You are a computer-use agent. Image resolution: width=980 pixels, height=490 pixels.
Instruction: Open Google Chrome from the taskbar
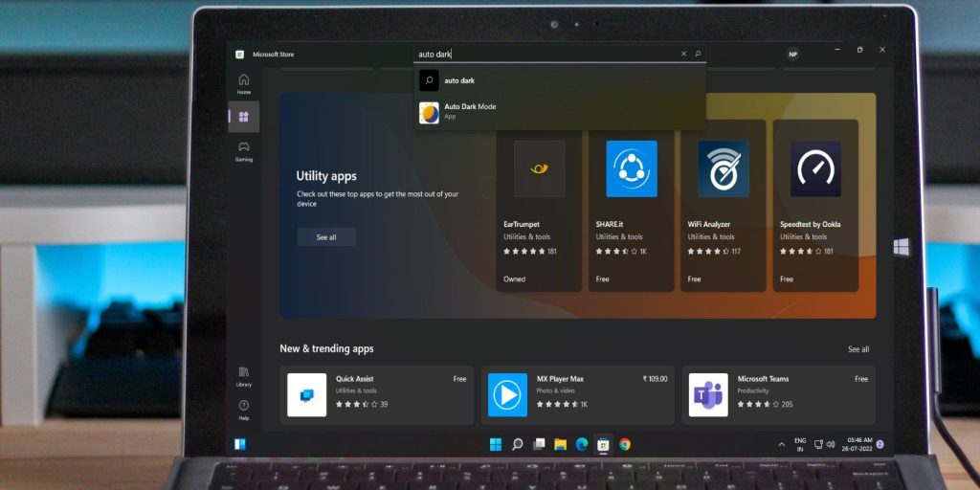tap(624, 444)
